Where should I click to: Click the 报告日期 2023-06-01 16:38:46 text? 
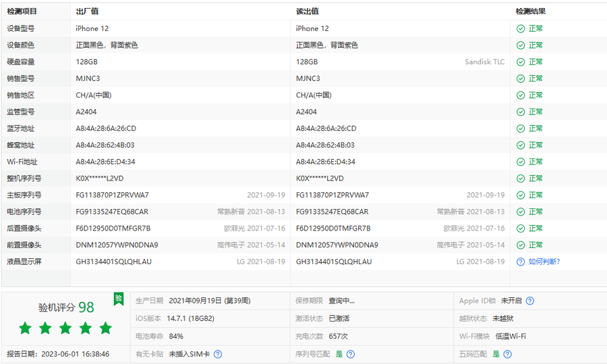click(58, 354)
